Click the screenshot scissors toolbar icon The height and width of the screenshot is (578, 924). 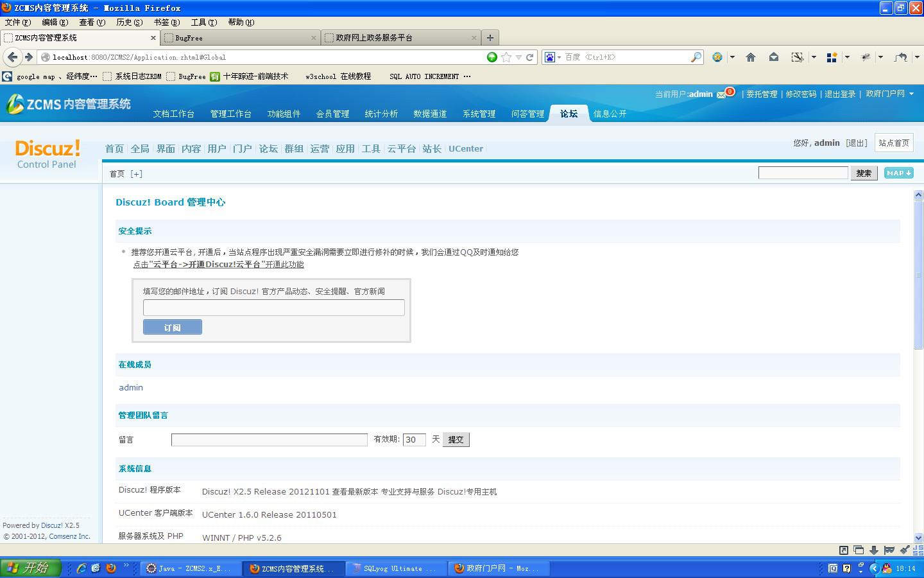click(797, 57)
